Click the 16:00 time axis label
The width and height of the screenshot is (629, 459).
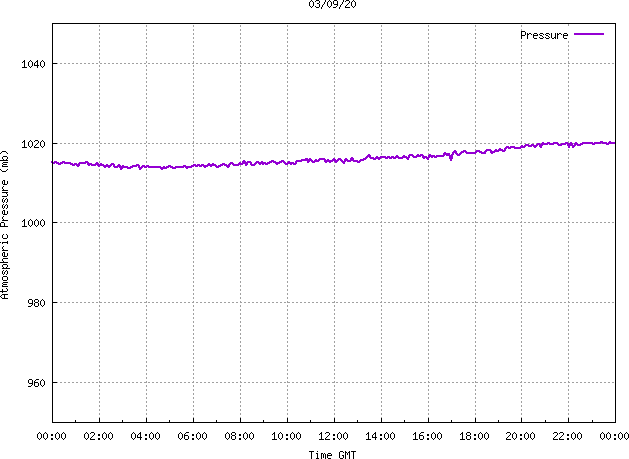427,436
